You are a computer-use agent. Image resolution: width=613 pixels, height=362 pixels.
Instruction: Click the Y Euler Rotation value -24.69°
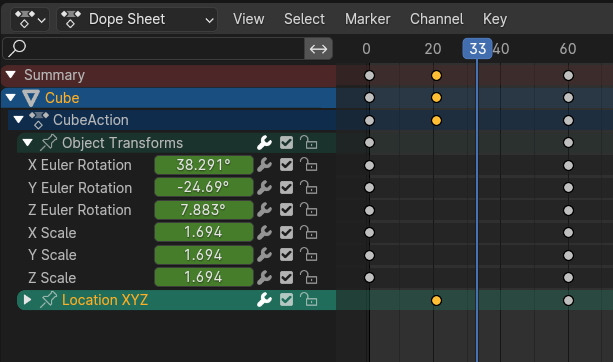(204, 187)
